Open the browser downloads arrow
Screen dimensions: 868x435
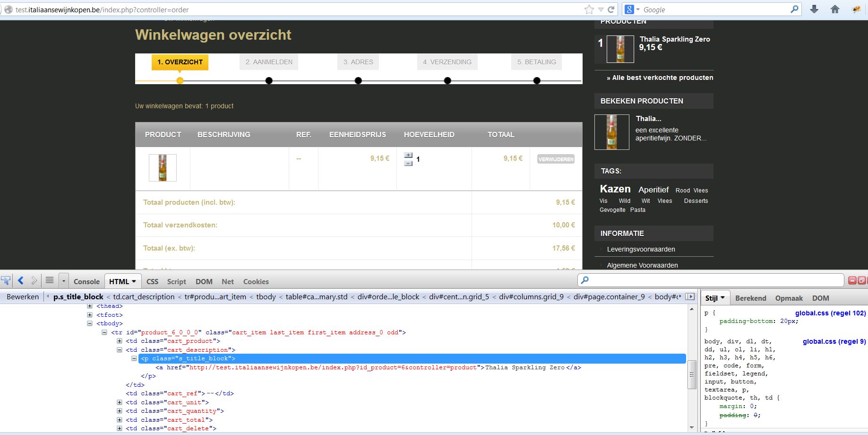[x=814, y=9]
